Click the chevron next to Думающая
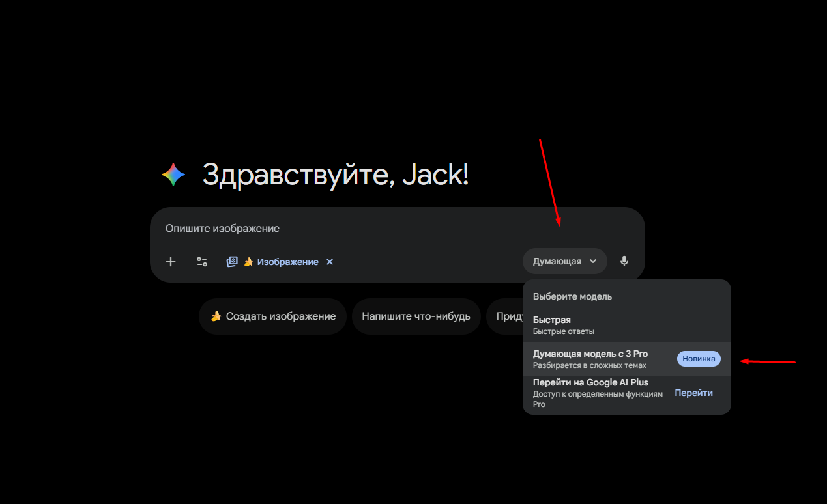Screen dimensions: 827x504 (593, 261)
